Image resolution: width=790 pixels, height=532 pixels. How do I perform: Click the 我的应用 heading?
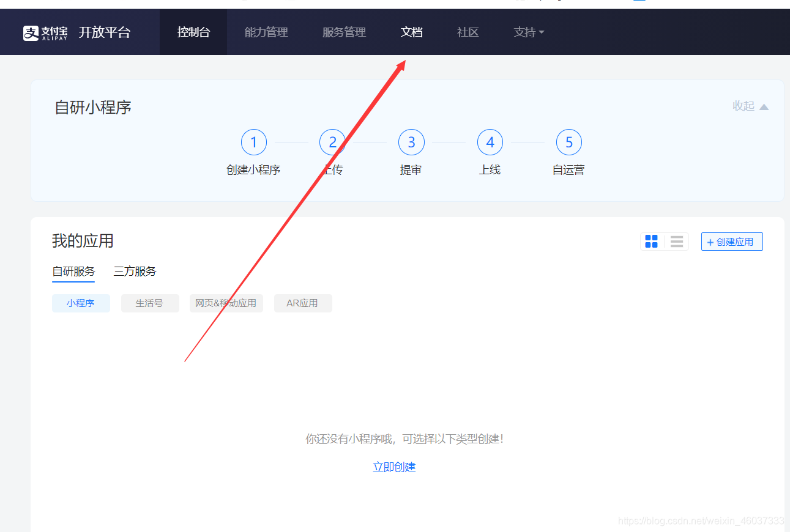click(83, 241)
